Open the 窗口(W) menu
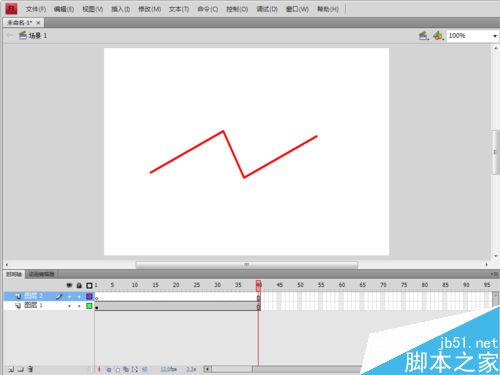 (297, 9)
